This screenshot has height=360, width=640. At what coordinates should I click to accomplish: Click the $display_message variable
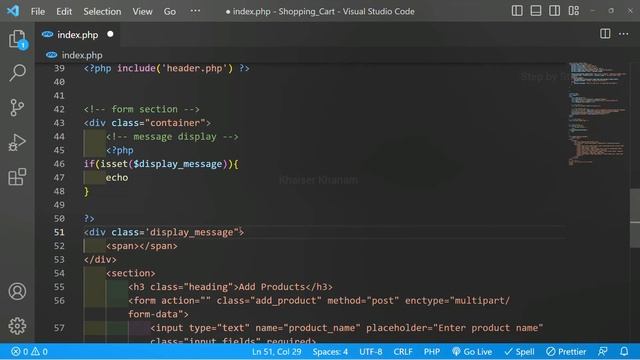(x=178, y=164)
